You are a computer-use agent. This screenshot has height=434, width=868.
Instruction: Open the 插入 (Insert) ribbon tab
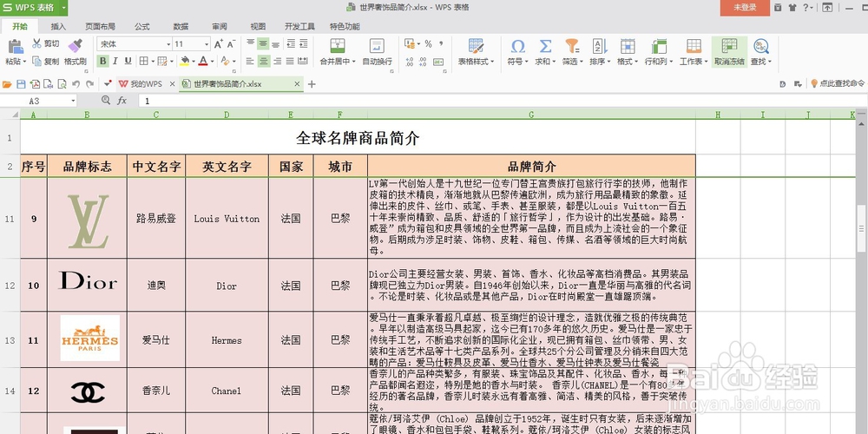pyautogui.click(x=58, y=26)
